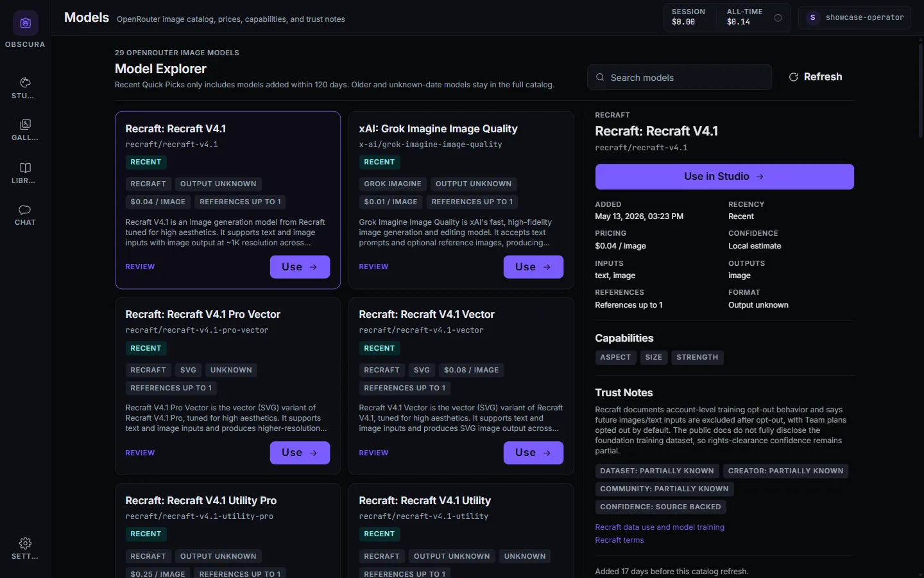Click the recraft/recraft-v4.1-utility-pro model ID
This screenshot has height=578, width=924.
[x=199, y=516]
